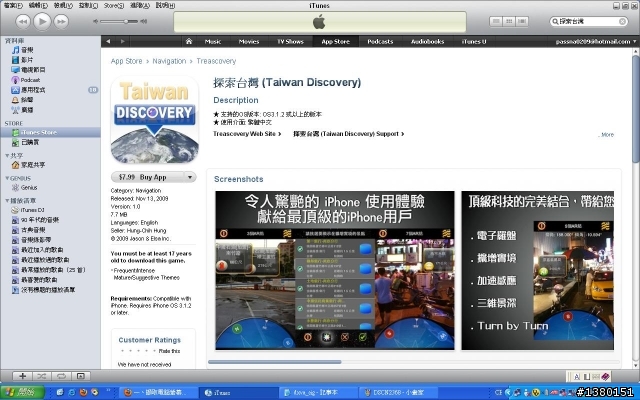The image size is (640, 400).
Task: Open the iTunes U tab
Action: [474, 41]
